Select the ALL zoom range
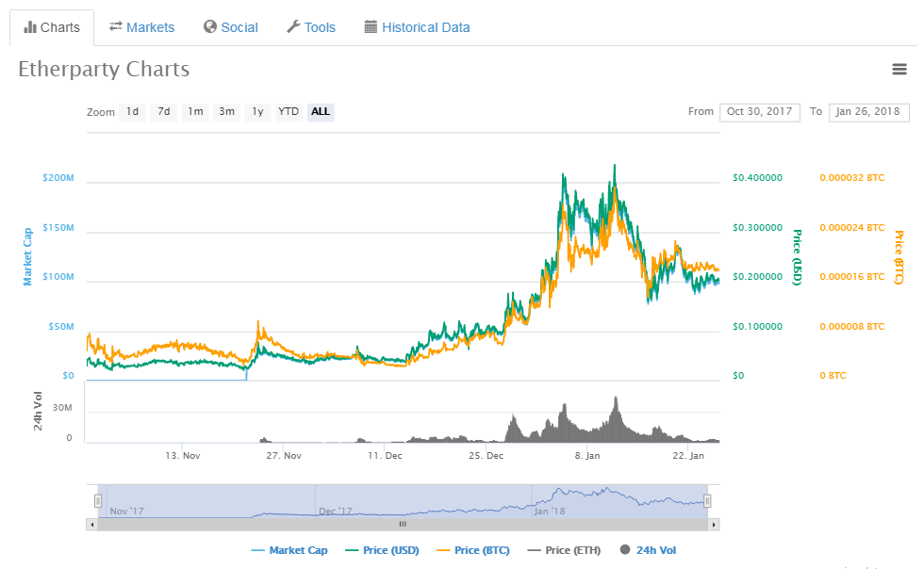 point(321,112)
